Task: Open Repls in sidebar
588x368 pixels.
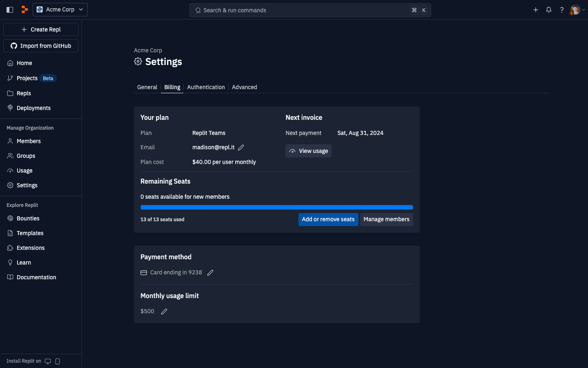Action: [x=41, y=93]
